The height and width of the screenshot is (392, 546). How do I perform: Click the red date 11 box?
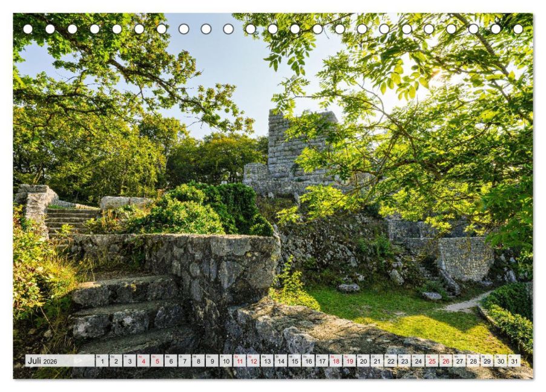pyautogui.click(x=240, y=361)
